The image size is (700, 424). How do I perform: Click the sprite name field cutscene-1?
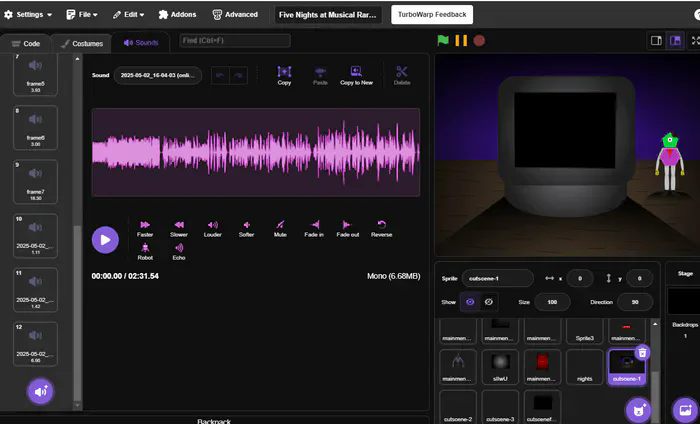coord(497,279)
